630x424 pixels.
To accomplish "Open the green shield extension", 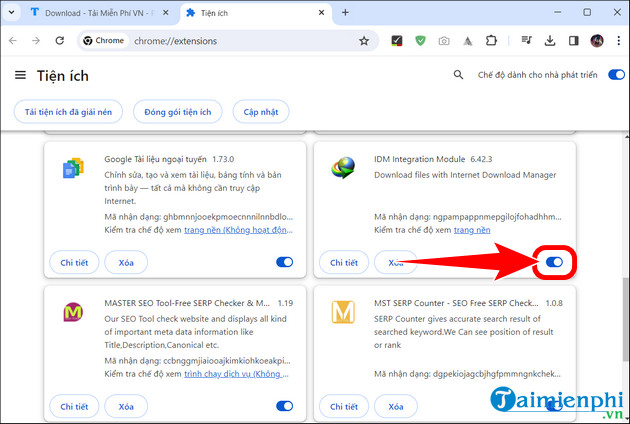I will tap(420, 41).
